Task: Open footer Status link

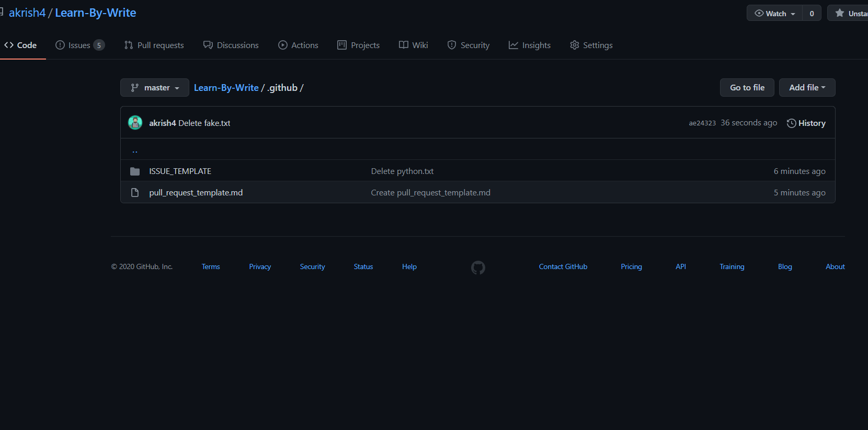Action: [363, 266]
